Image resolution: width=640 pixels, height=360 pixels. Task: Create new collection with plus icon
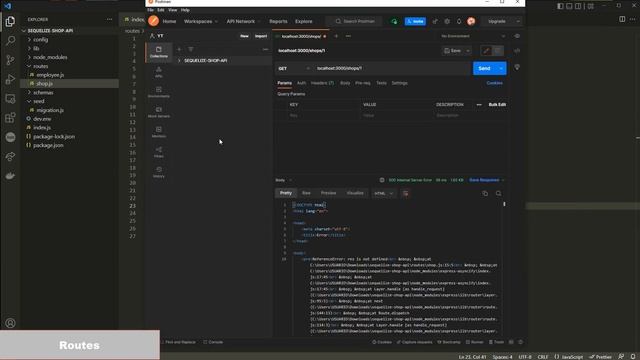(x=179, y=49)
